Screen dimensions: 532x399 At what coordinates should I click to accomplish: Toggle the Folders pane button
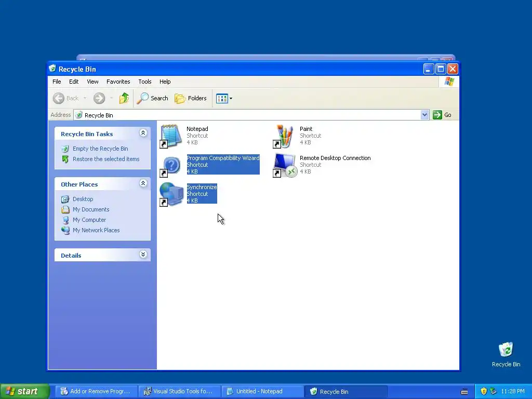click(x=191, y=98)
